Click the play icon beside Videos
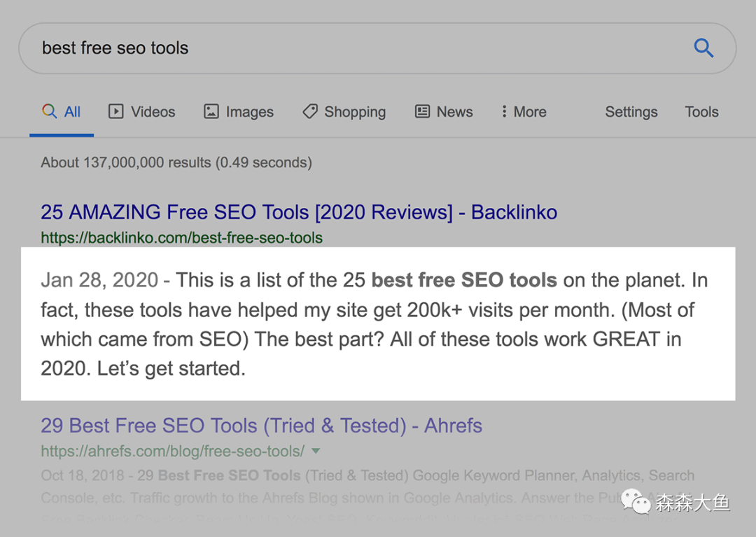The height and width of the screenshot is (537, 756). click(116, 111)
